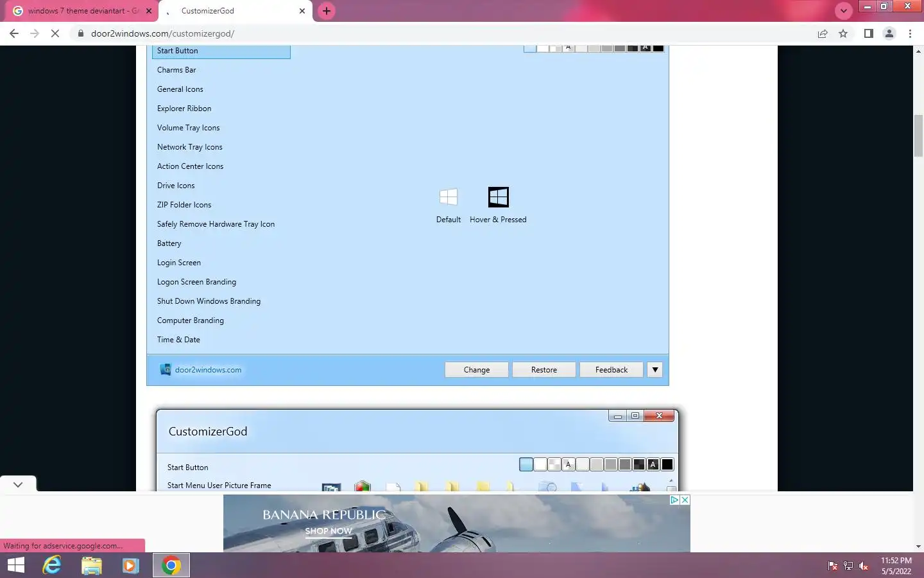Expand the arrow menu beside Feedback
Image resolution: width=924 pixels, height=578 pixels.
654,369
